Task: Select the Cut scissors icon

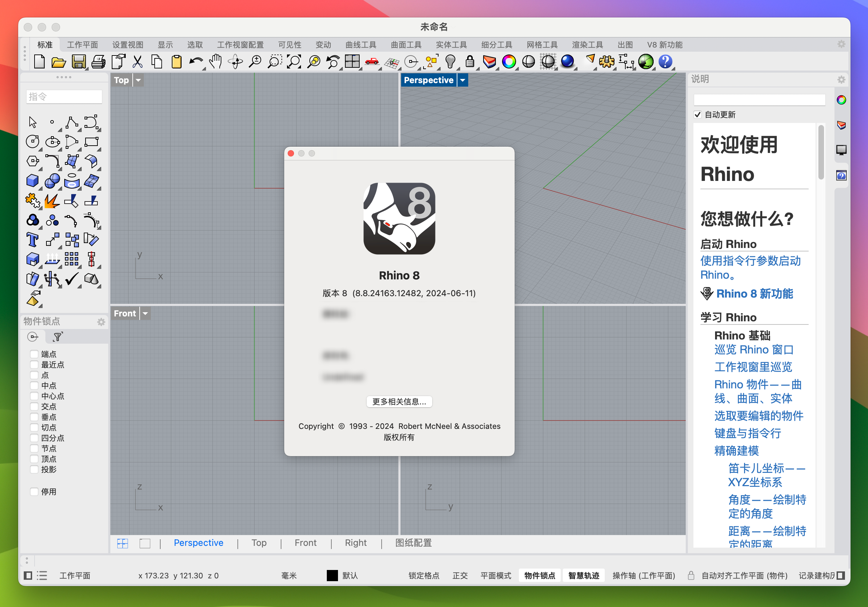Action: point(138,62)
